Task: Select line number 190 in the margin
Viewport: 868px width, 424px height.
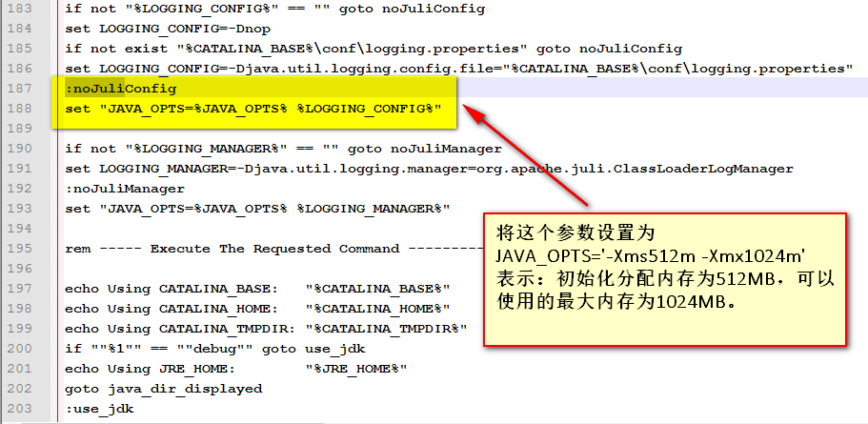Action: click(x=20, y=149)
